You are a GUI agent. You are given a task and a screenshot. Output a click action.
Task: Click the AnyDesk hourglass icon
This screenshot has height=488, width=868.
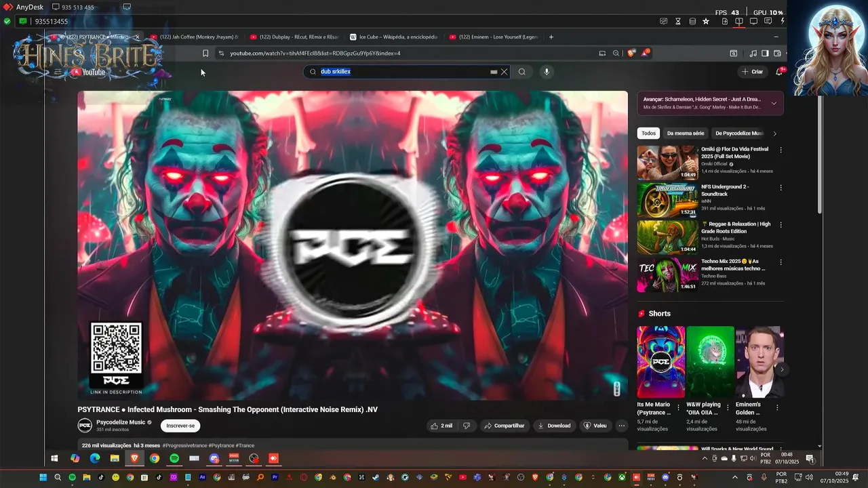pos(678,22)
